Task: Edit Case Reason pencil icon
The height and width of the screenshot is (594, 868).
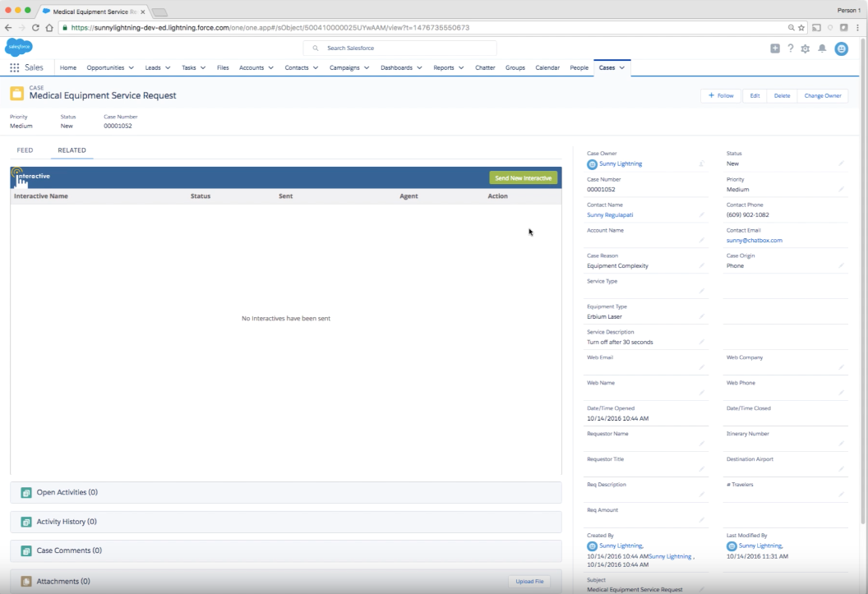Action: coord(701,265)
